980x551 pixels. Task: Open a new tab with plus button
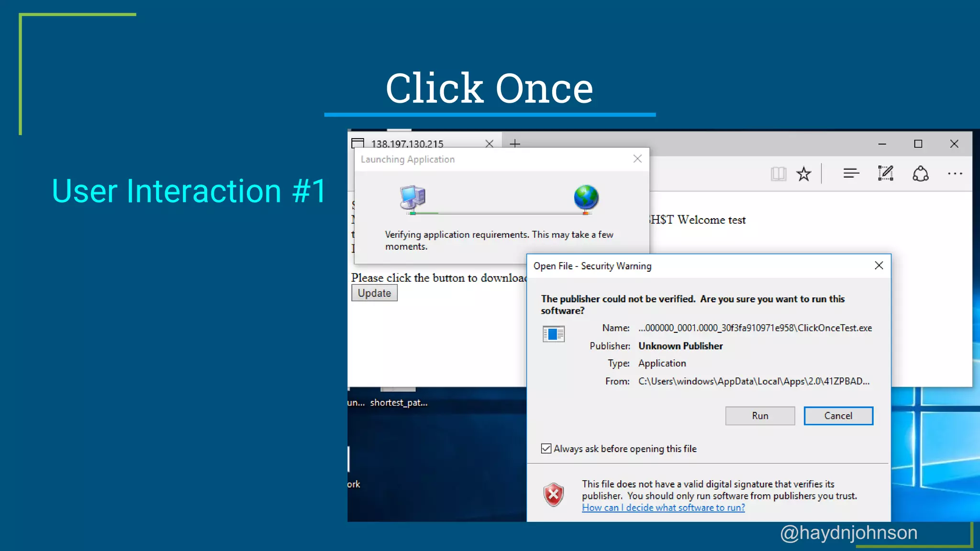pyautogui.click(x=515, y=143)
